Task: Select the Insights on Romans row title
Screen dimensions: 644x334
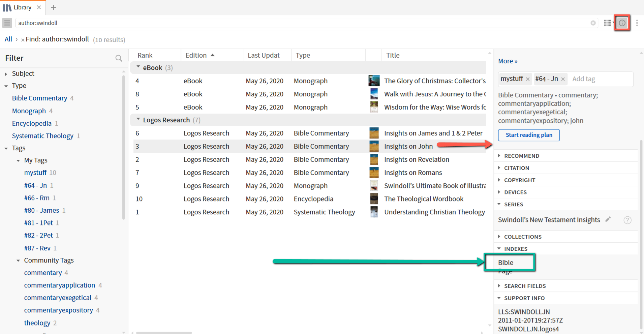Action: click(x=413, y=173)
